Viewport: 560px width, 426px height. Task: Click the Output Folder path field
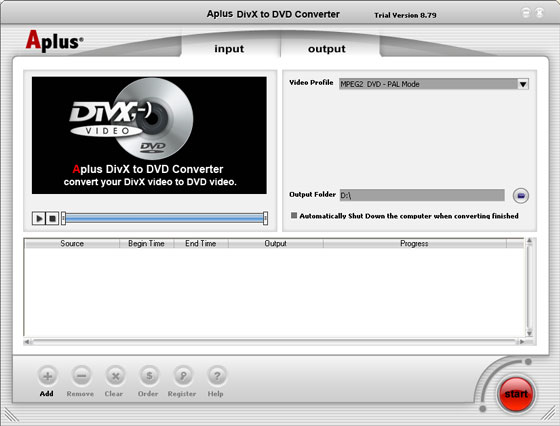tap(422, 195)
